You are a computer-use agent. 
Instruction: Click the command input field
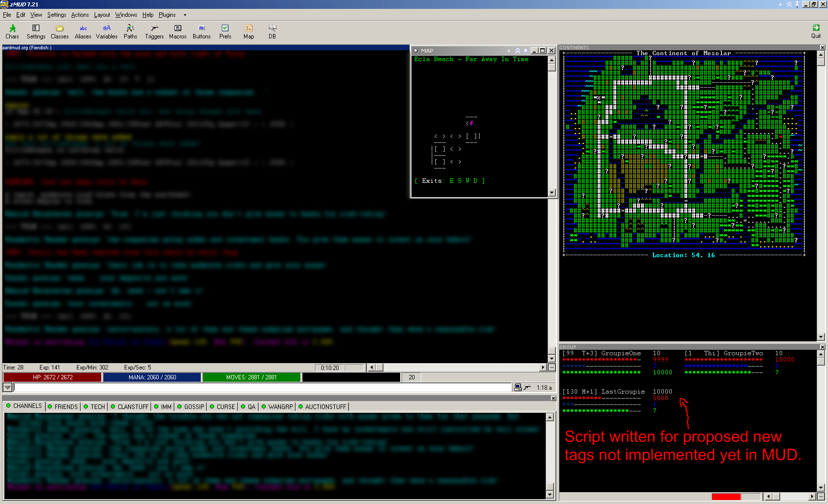[x=262, y=388]
